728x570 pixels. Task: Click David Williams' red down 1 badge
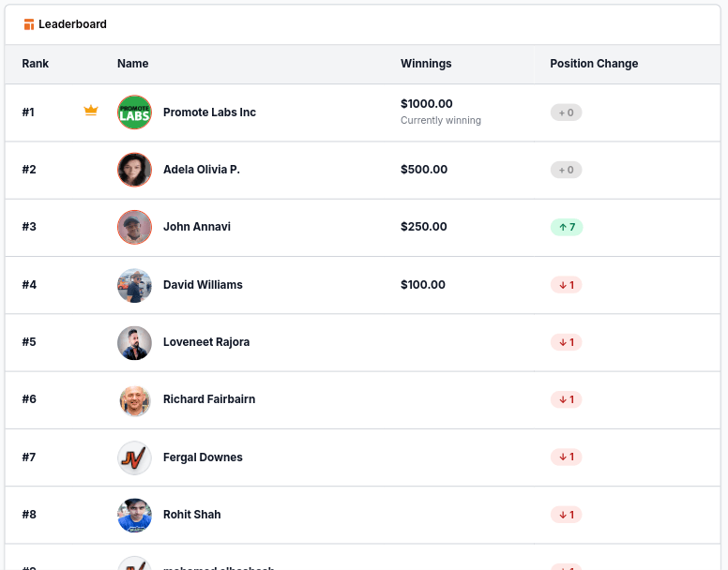pyautogui.click(x=567, y=285)
